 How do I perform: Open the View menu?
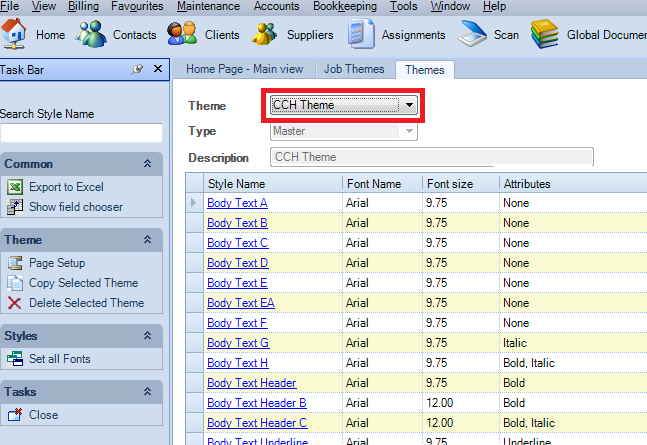[44, 6]
